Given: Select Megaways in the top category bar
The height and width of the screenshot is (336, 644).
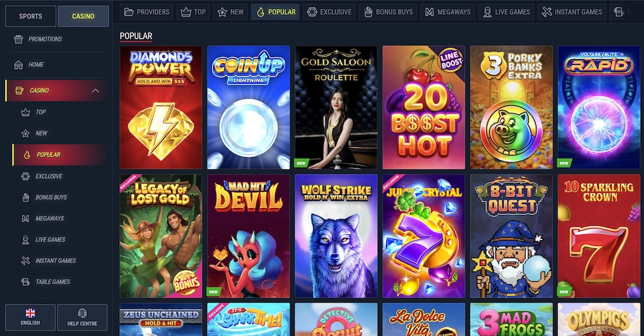Looking at the screenshot, I should [448, 12].
